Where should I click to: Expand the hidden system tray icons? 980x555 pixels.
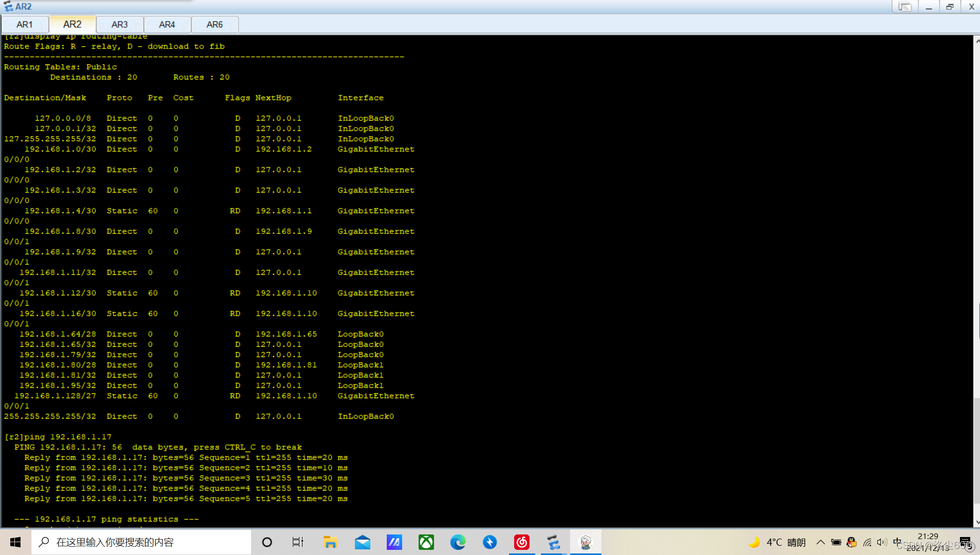[820, 542]
